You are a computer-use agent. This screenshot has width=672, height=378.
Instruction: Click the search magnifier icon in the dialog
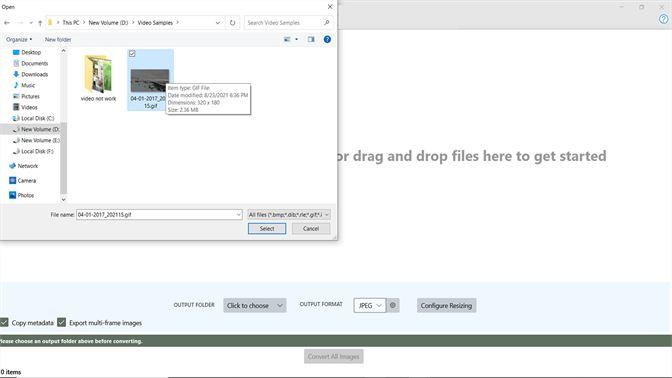pyautogui.click(x=327, y=23)
